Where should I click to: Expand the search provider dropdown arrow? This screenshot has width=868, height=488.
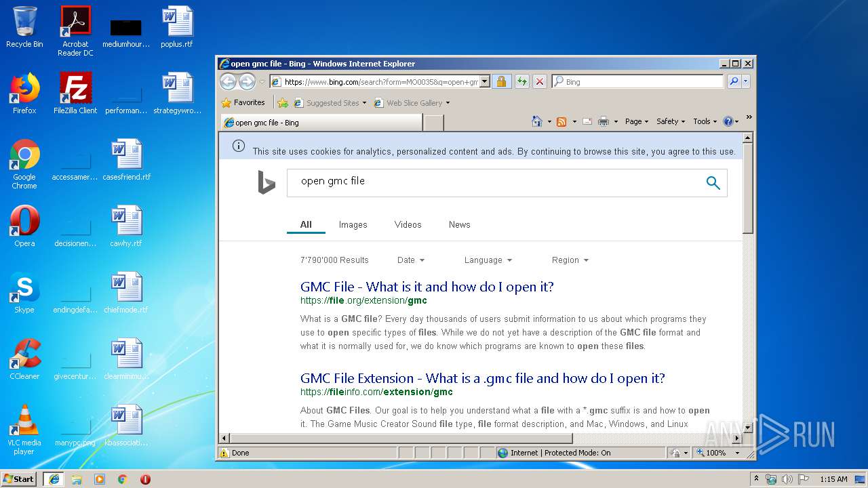click(x=746, y=81)
